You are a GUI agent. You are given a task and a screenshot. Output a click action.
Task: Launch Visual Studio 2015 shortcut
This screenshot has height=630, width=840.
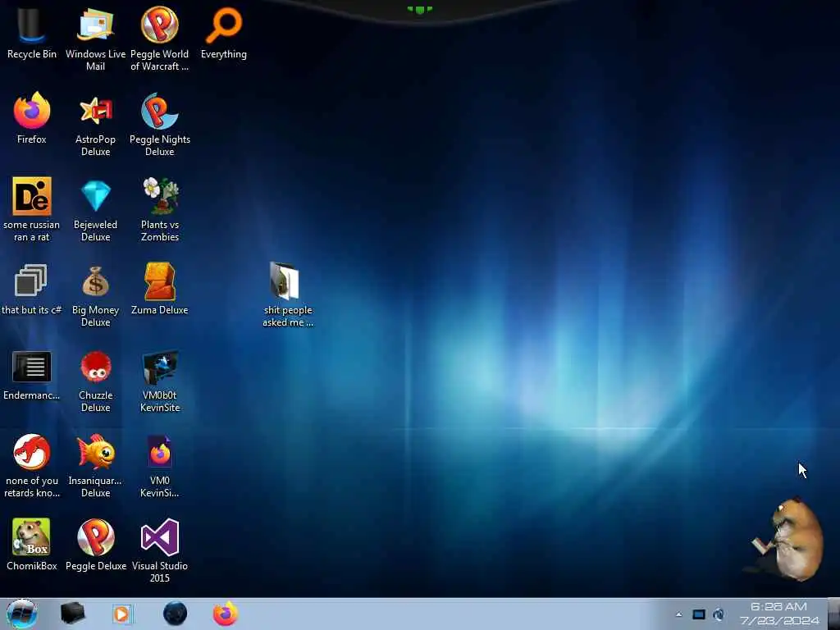(160, 550)
